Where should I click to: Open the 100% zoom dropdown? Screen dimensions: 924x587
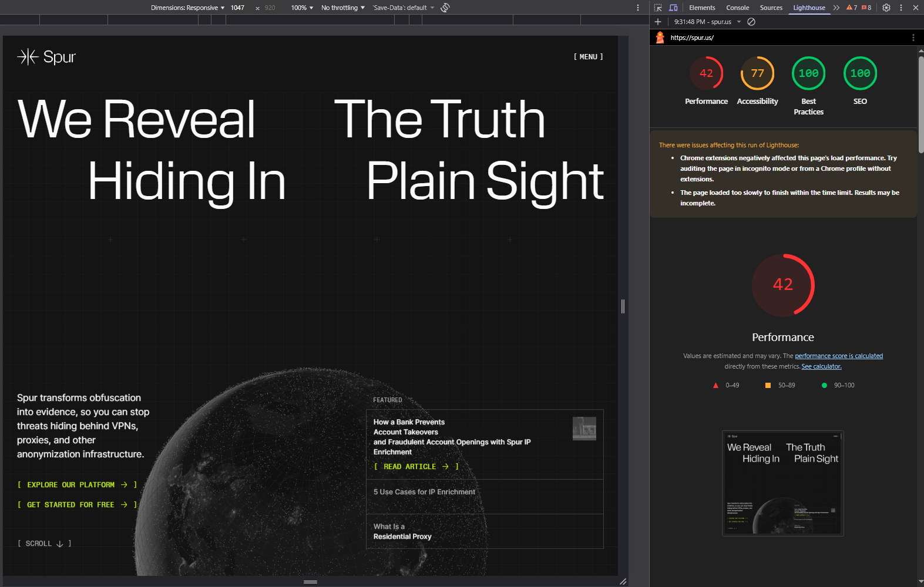302,8
